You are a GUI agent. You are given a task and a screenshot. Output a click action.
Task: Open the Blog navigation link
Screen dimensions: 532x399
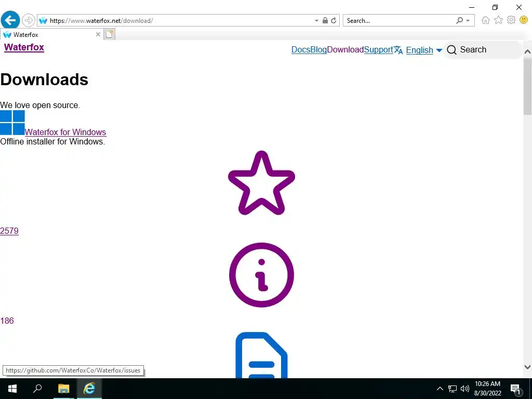coord(318,49)
